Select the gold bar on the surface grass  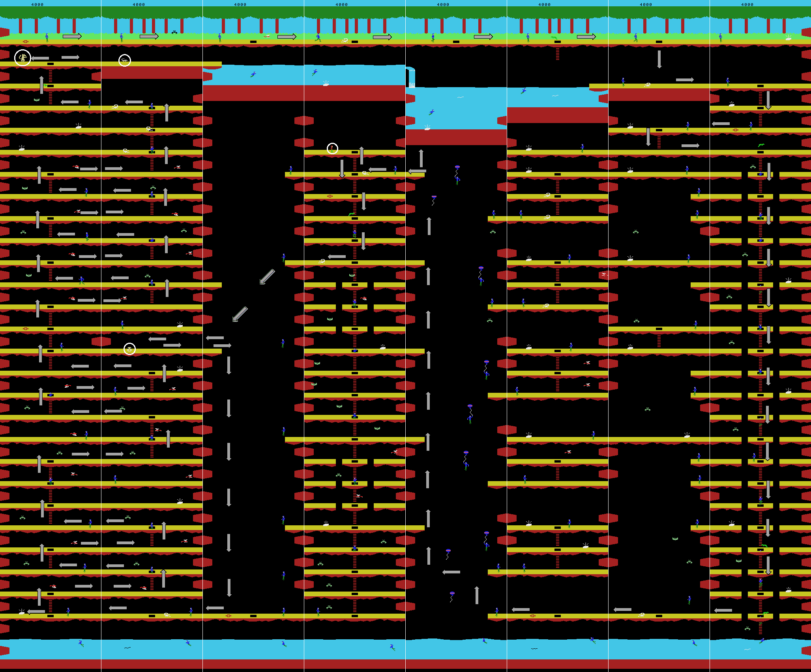coord(788,38)
